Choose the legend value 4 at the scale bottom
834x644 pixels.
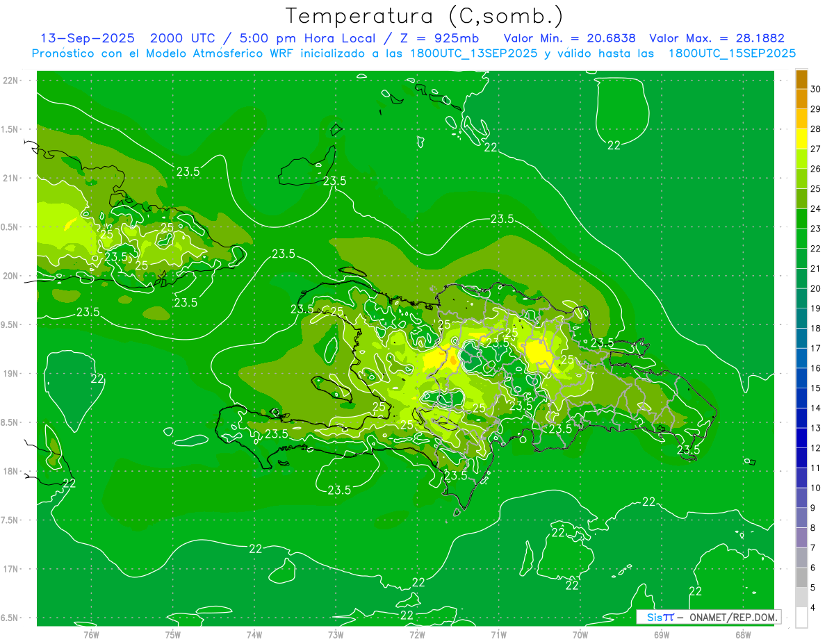[x=815, y=607]
